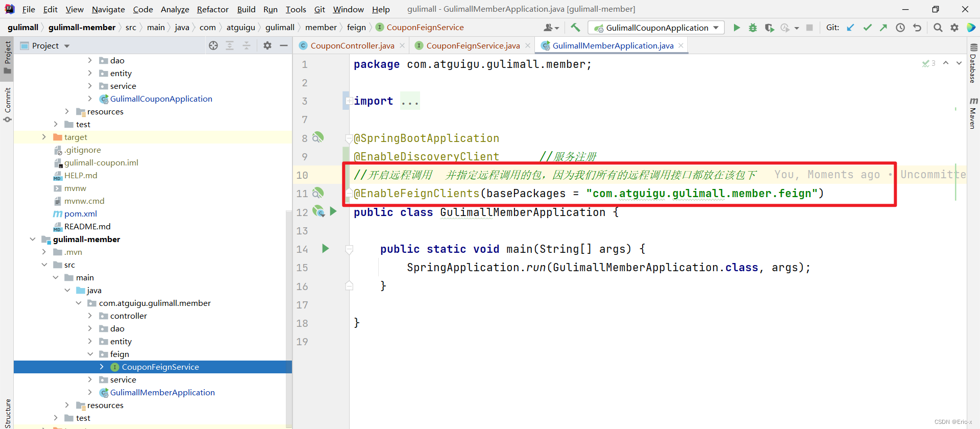This screenshot has height=429, width=980.
Task: Click run gutter arrow on line 12
Action: [333, 211]
